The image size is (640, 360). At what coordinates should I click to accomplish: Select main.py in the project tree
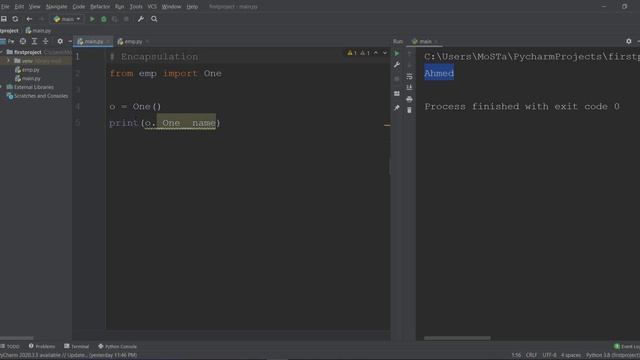coord(31,78)
